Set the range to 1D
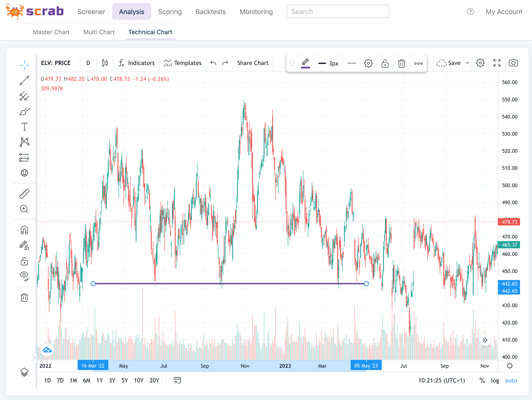 pyautogui.click(x=47, y=380)
